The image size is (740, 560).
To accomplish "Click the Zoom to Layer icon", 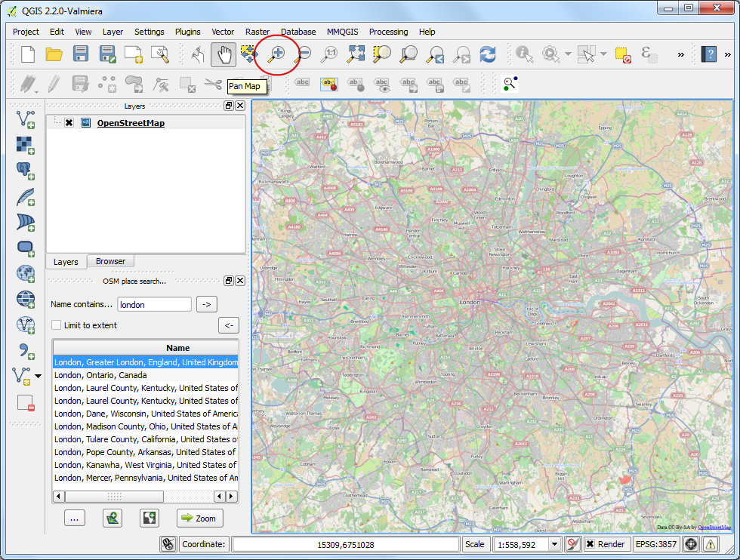I will [409, 54].
